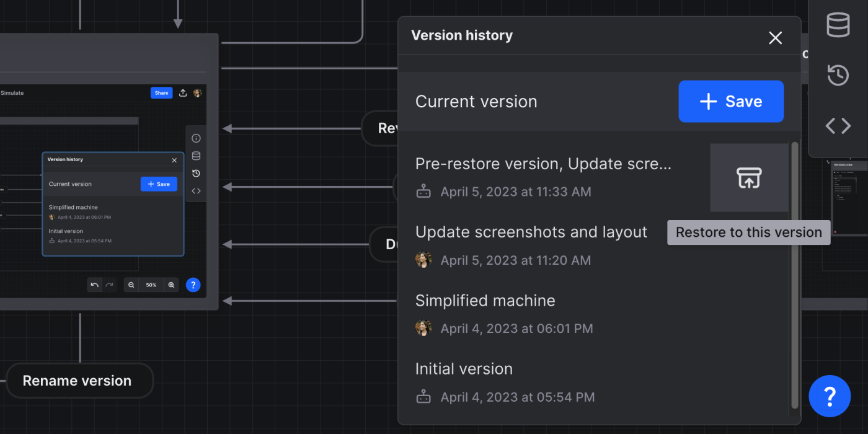868x434 pixels.
Task: Click the Restore to this version icon
Action: coord(749,178)
